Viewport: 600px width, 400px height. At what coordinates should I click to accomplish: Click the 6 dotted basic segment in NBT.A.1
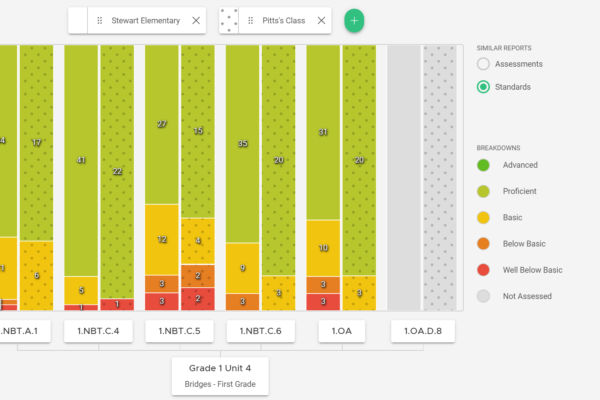click(x=36, y=276)
